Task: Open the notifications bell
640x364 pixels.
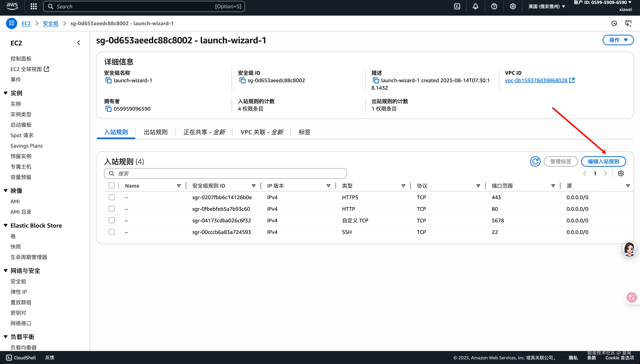Action: (475, 7)
